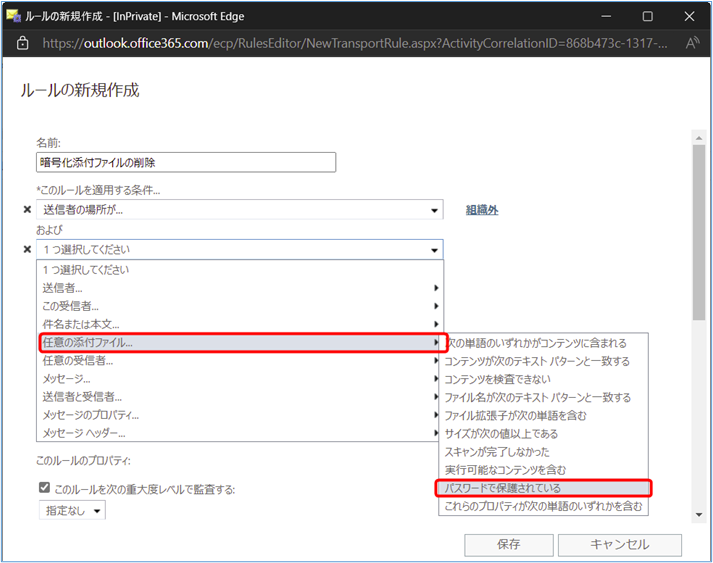Click the scrollbar down arrow

(x=699, y=515)
